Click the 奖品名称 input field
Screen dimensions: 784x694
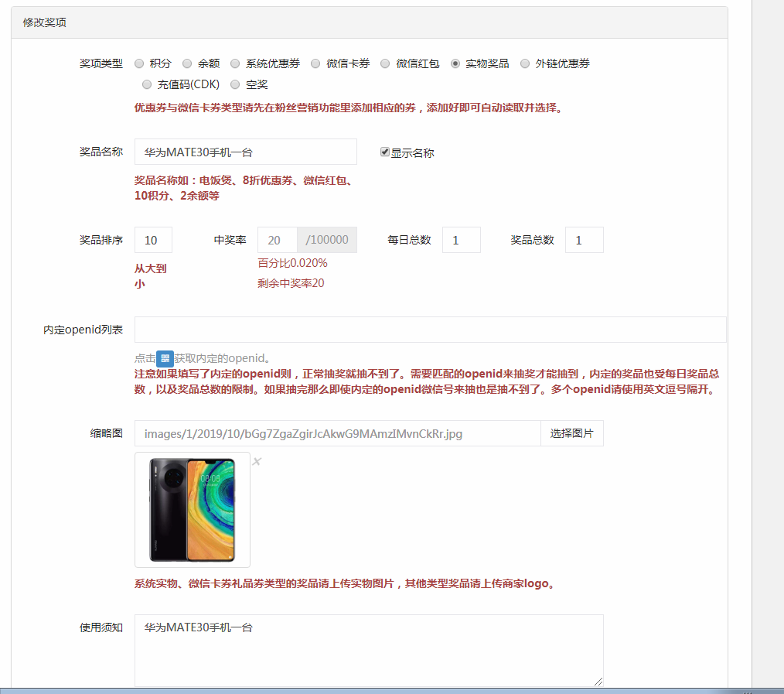[246, 152]
